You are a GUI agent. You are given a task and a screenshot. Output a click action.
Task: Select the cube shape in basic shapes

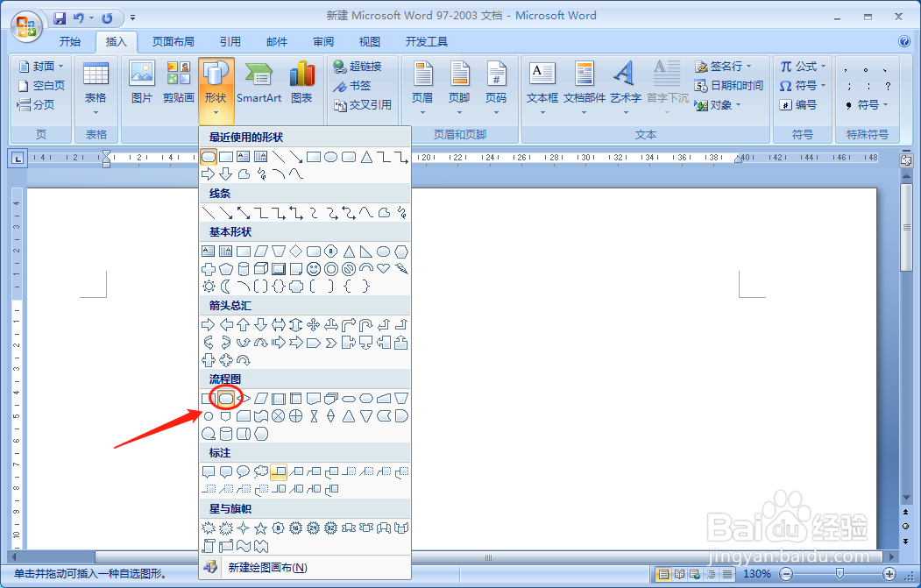(x=261, y=269)
